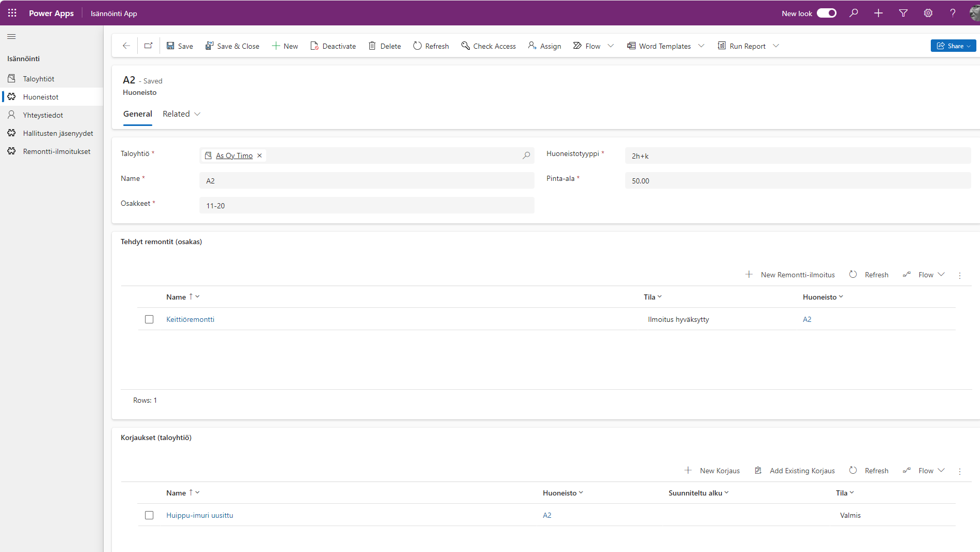Open the app launcher waffle icon
The height and width of the screenshot is (552, 980).
pos(12,13)
